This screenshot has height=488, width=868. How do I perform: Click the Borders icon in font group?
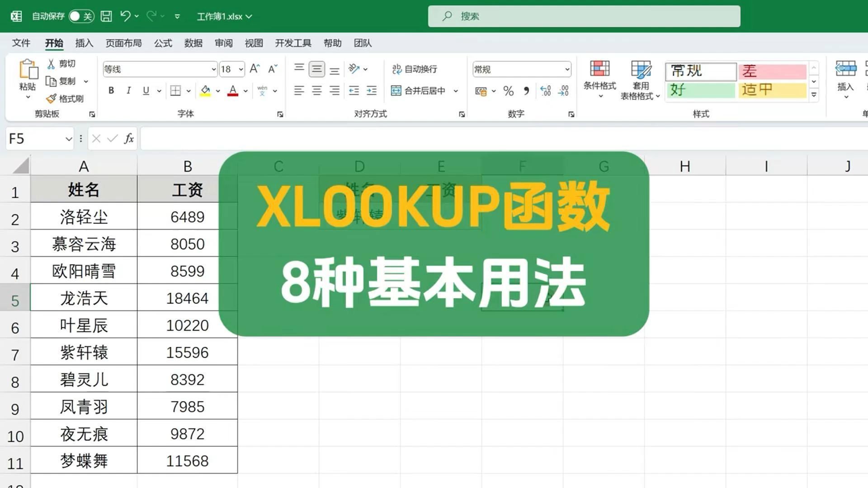[x=175, y=91]
